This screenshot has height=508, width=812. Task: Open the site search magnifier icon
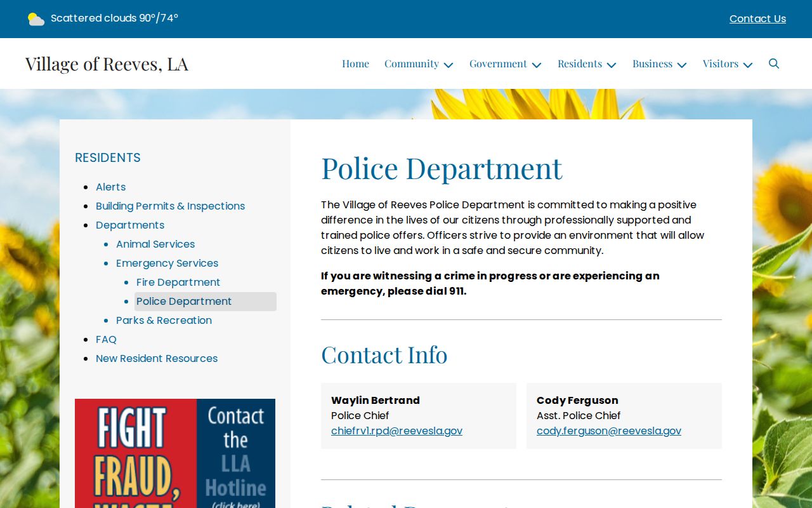774,63
